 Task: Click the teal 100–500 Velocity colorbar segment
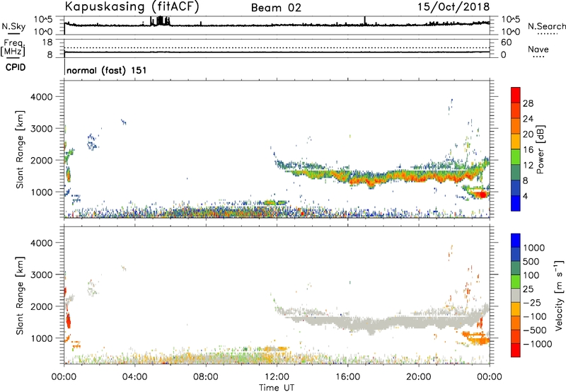point(516,268)
